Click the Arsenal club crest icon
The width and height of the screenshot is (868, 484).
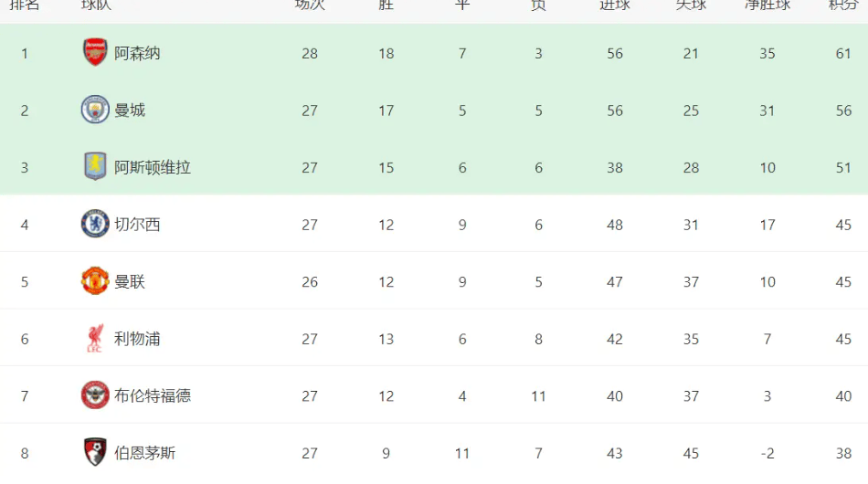tap(95, 53)
